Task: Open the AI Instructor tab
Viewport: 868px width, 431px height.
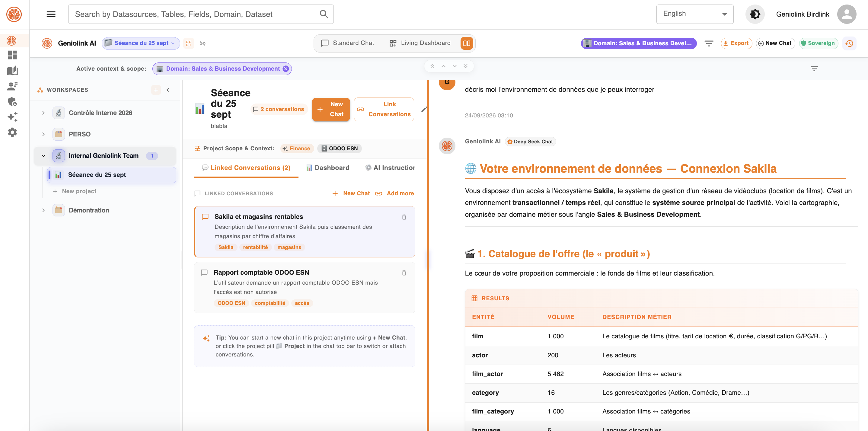Action: coord(390,168)
